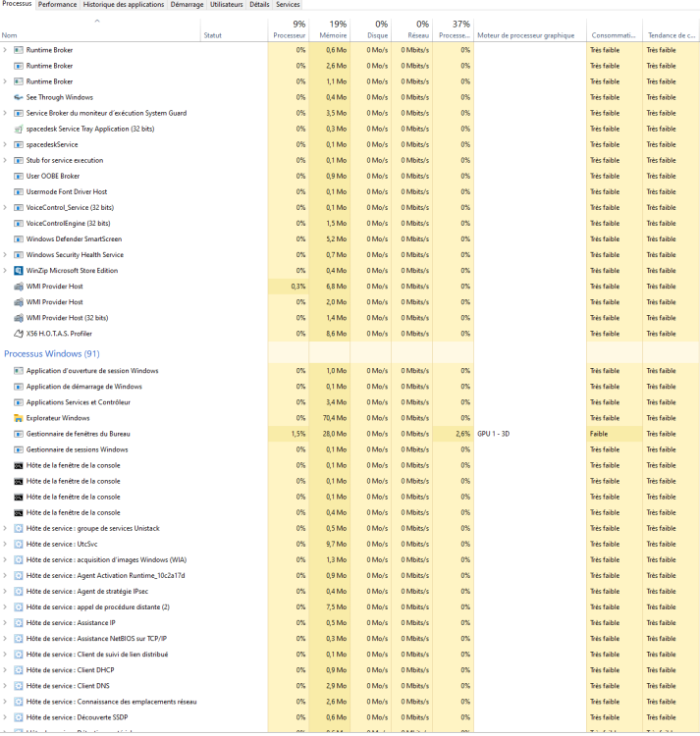Click the Gestionnaire de sessions Windows icon
Image resolution: width=700 pixels, height=736 pixels.
19,449
